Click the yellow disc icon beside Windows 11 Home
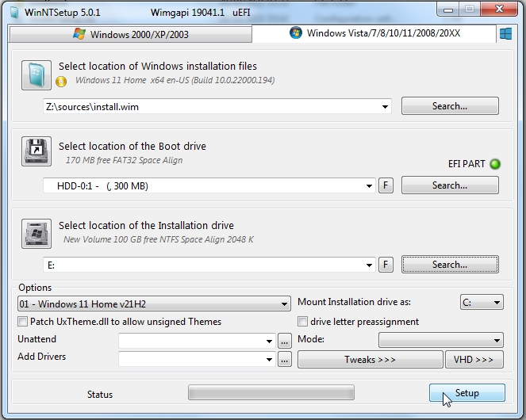 tap(61, 82)
